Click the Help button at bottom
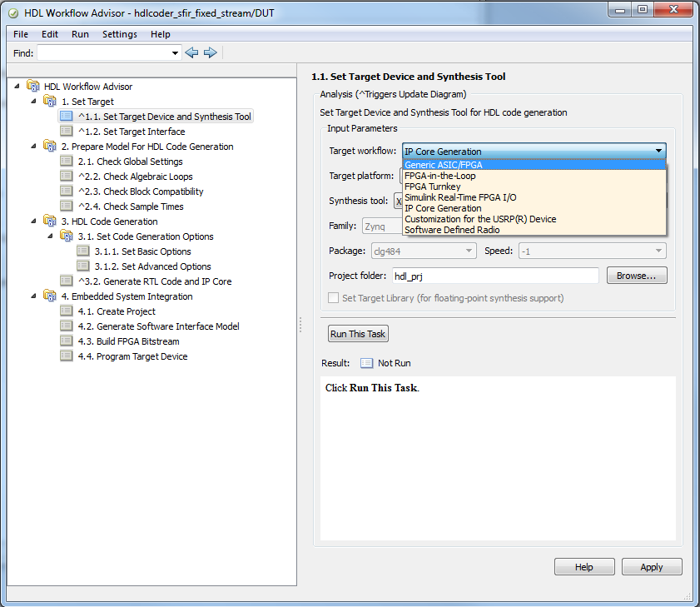Screen dimensions: 700x607 click(584, 567)
